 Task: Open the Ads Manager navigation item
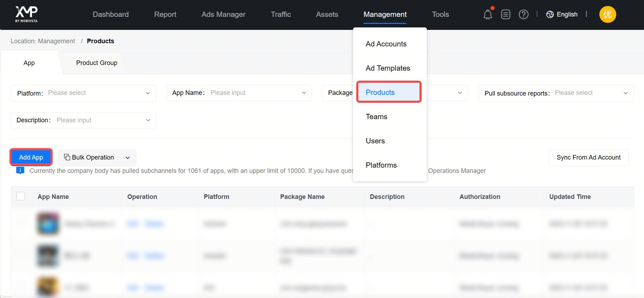click(x=223, y=14)
